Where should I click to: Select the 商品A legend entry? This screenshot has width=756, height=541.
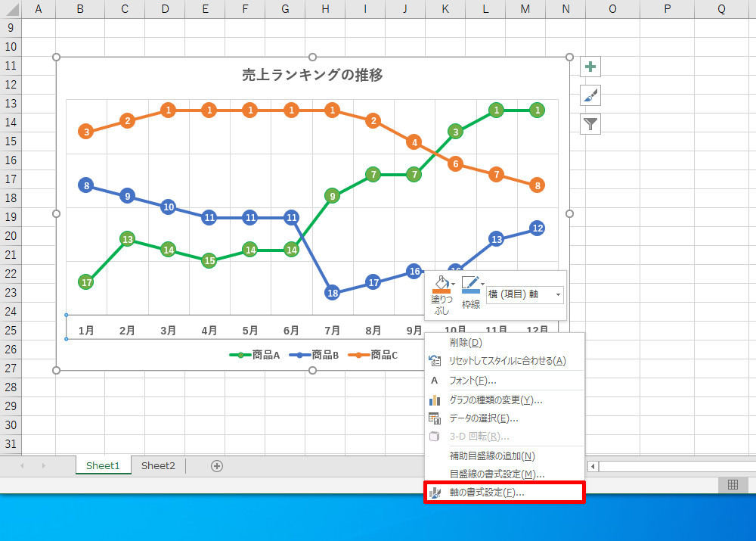(x=255, y=355)
